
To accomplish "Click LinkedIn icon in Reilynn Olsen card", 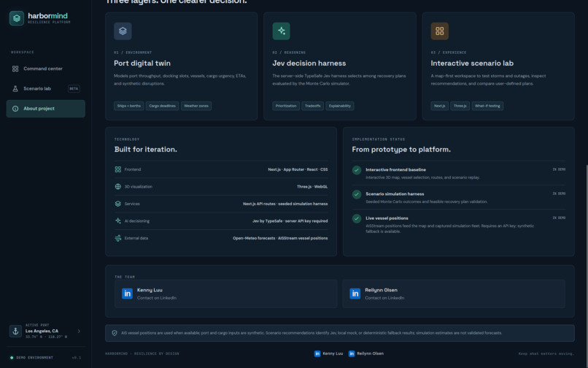I will click(x=355, y=294).
